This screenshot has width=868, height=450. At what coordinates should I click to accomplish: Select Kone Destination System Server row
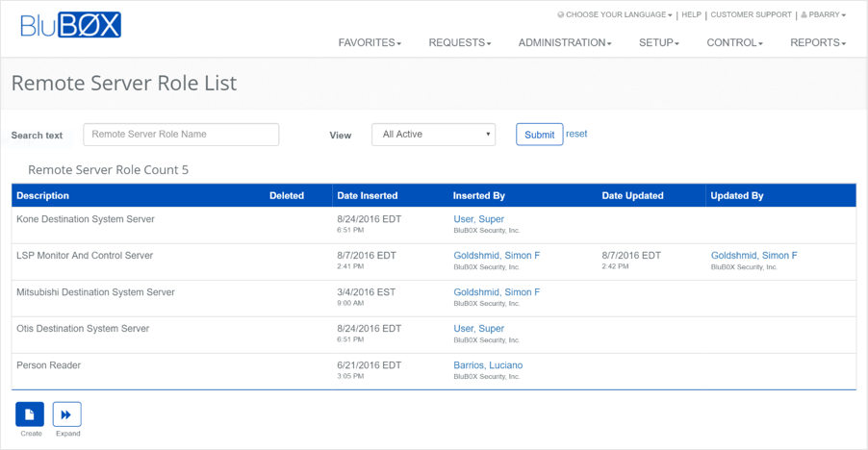[86, 219]
